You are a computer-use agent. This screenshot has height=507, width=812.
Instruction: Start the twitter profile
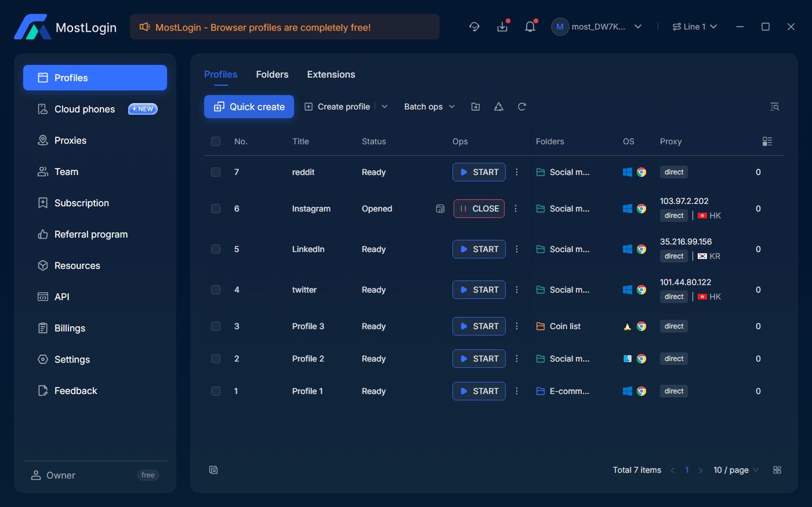point(479,290)
